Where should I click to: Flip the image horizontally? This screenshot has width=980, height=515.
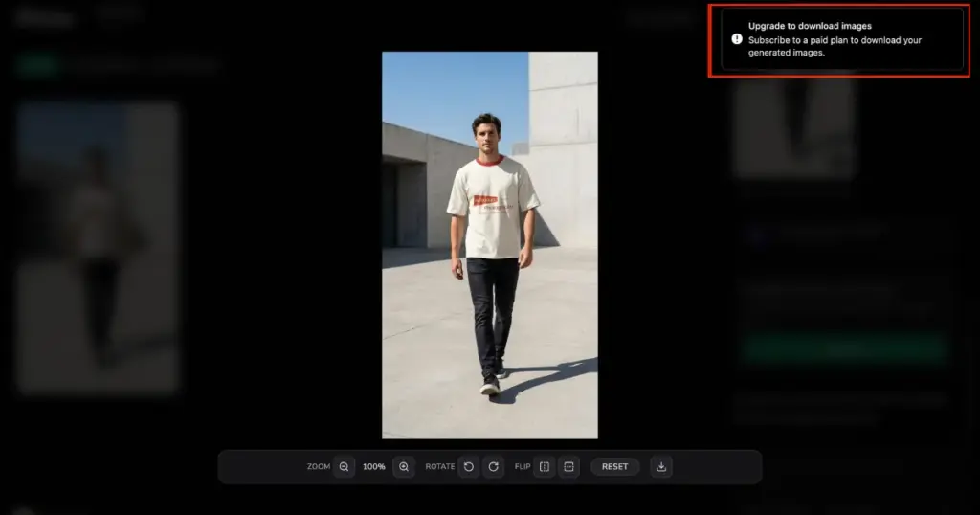pyautogui.click(x=545, y=467)
